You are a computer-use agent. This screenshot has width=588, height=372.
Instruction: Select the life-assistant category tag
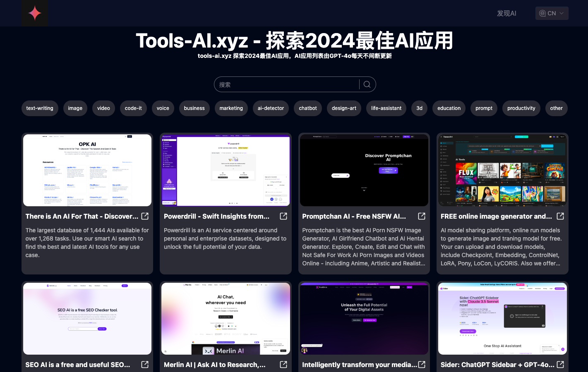point(386,108)
